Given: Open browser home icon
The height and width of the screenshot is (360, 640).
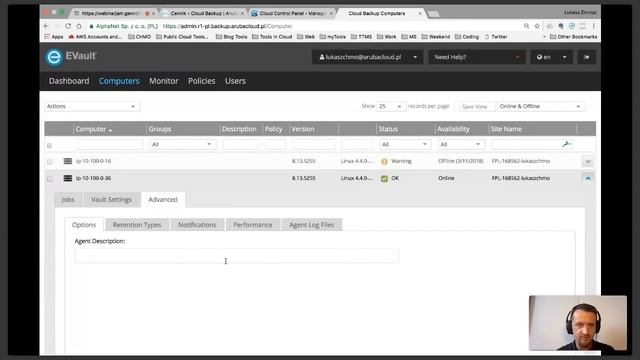Looking at the screenshot, I should pos(79,26).
